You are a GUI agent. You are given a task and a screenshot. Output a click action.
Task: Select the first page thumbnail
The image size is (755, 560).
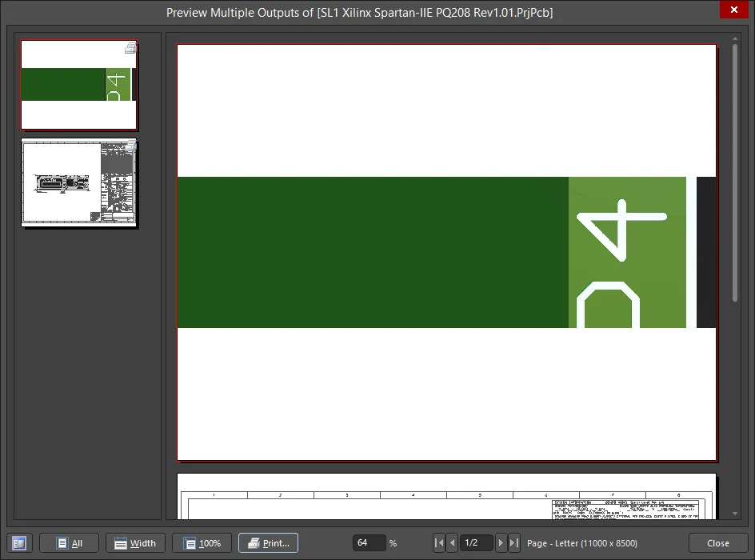78,85
